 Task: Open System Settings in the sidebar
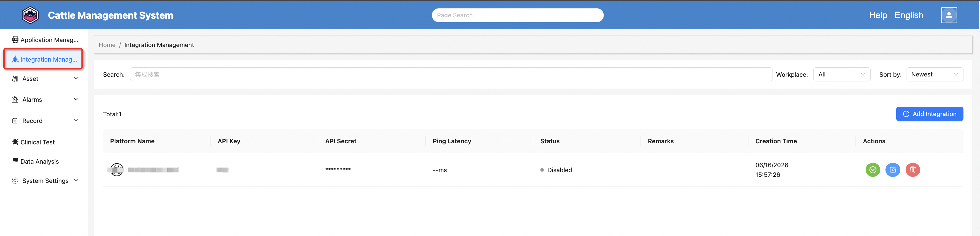click(x=45, y=181)
